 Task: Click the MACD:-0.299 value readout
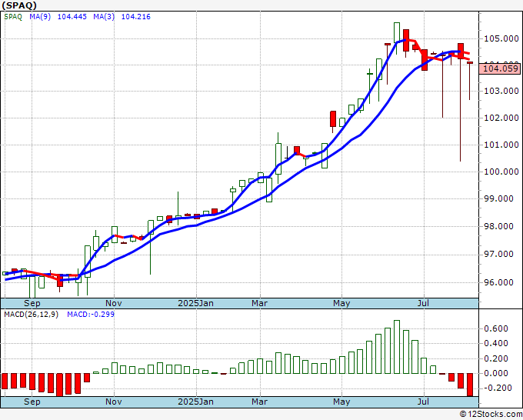[91, 315]
